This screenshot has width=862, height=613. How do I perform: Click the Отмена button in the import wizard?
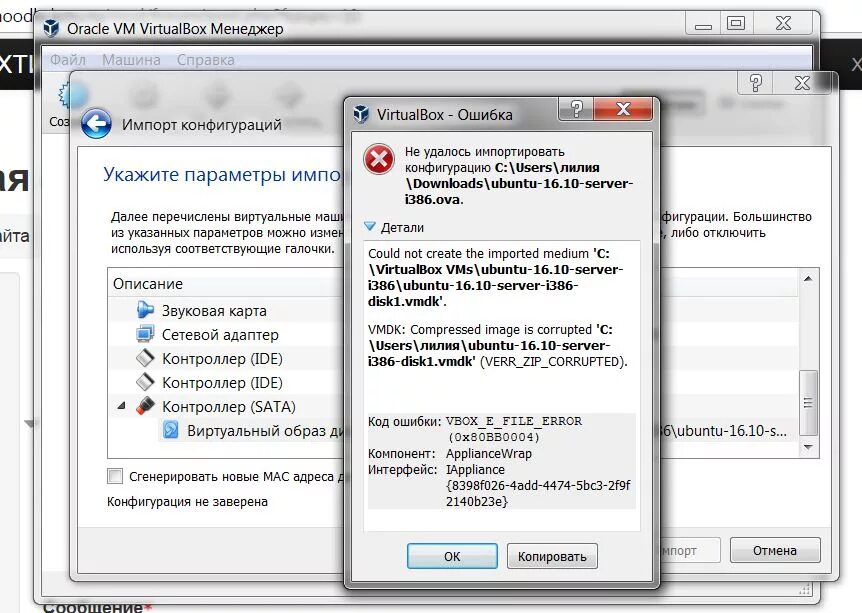[x=775, y=550]
